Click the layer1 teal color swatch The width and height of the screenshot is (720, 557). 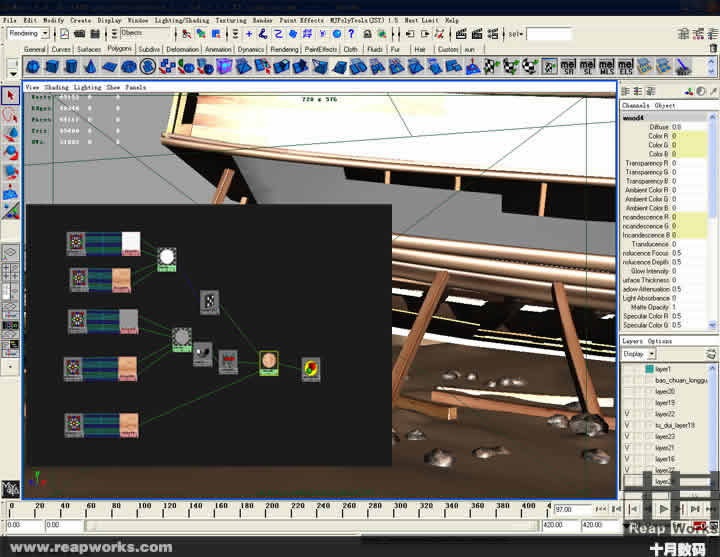coord(648,369)
